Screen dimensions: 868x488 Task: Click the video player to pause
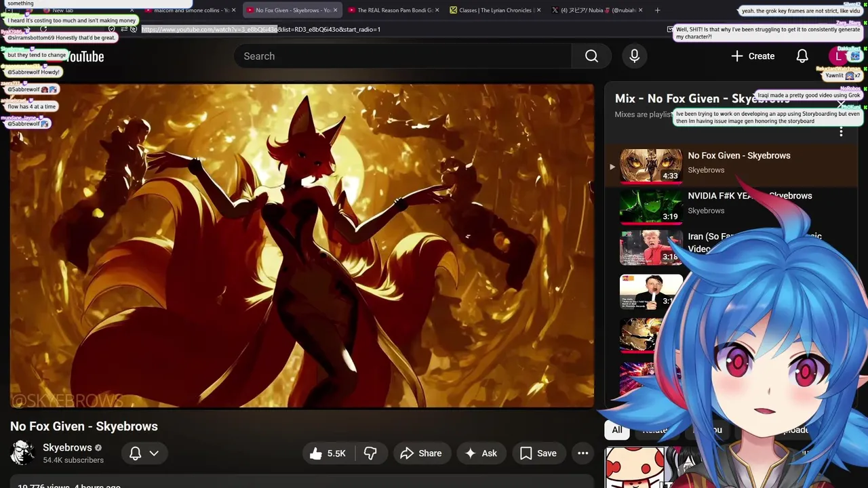pos(302,245)
